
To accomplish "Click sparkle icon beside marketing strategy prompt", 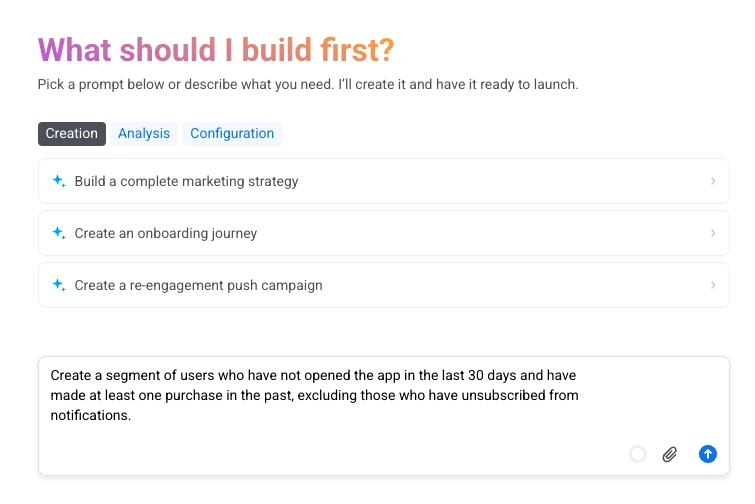I will pyautogui.click(x=59, y=181).
